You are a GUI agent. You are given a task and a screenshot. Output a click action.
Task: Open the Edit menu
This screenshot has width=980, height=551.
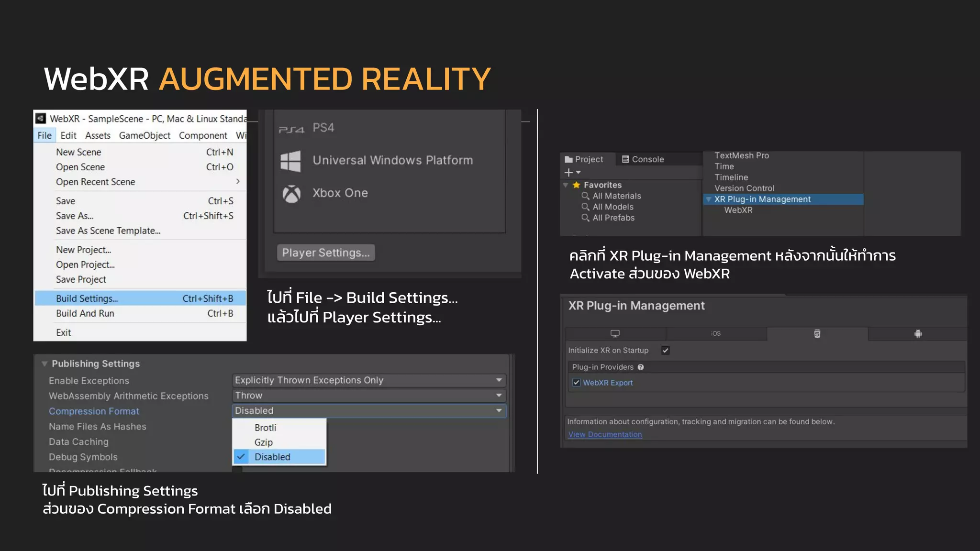coord(68,135)
